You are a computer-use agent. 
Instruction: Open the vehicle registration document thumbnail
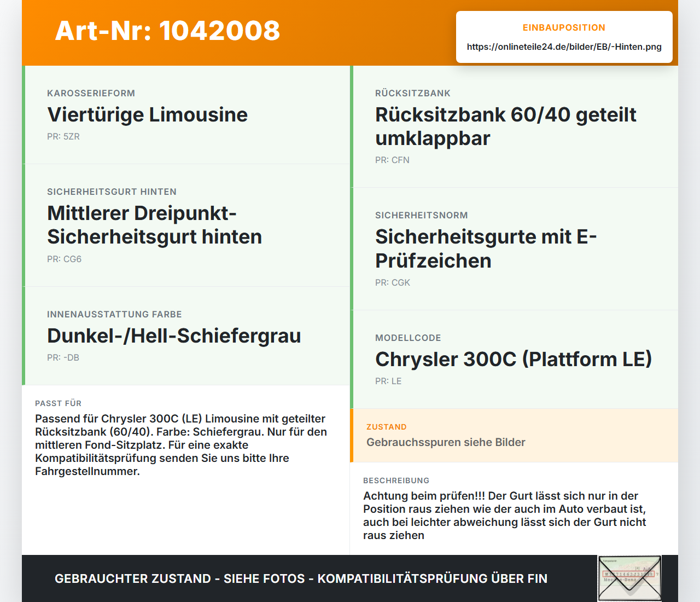click(x=629, y=578)
